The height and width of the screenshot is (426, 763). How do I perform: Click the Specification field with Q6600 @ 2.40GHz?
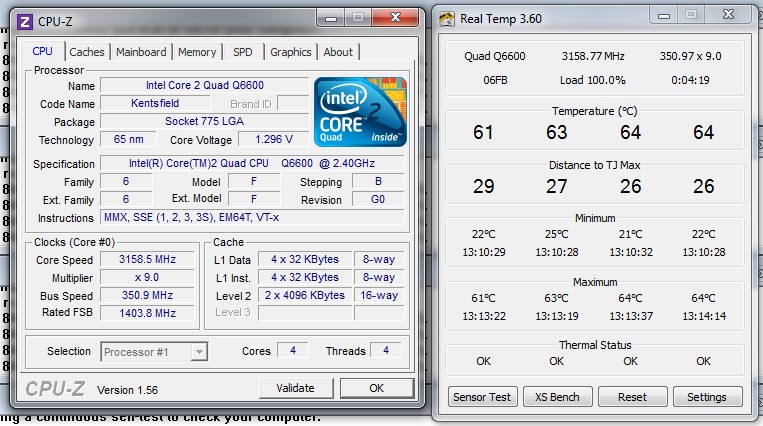tap(252, 163)
